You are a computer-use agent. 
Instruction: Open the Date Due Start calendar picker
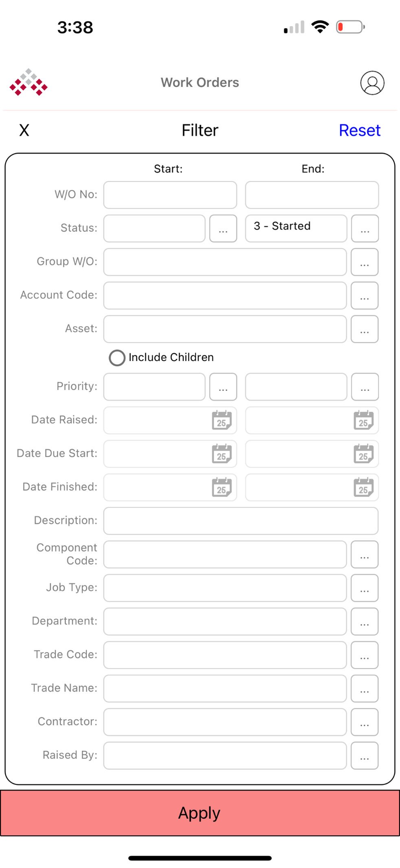point(222,454)
